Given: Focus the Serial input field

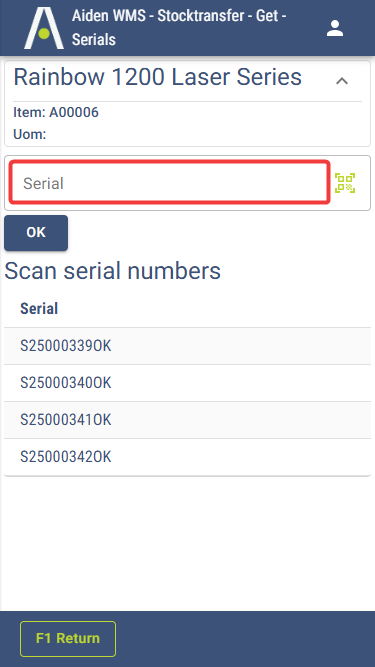Looking at the screenshot, I should click(x=170, y=182).
